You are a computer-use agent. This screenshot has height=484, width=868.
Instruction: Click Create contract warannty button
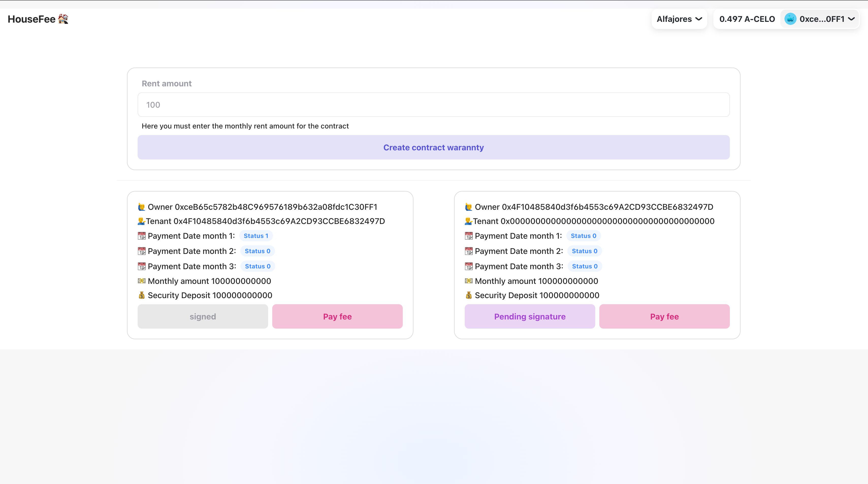pos(433,147)
